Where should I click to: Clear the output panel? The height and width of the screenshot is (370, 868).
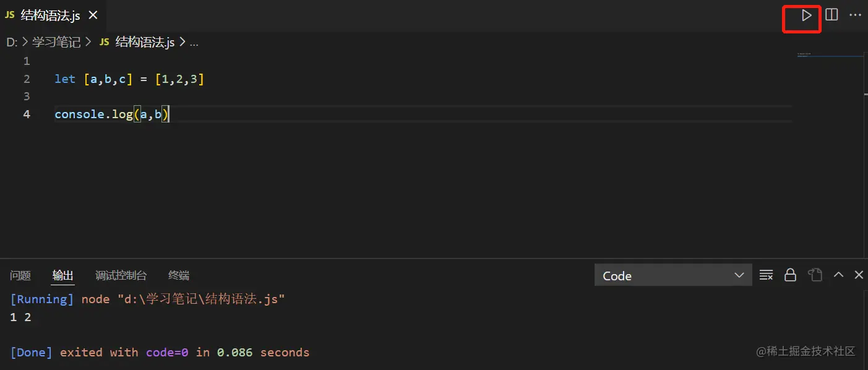(766, 275)
